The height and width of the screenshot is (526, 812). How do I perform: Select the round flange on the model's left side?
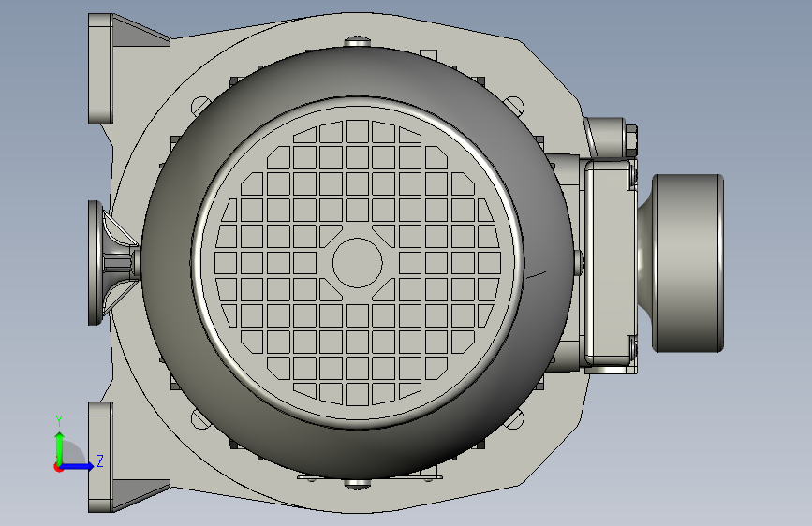coord(95,263)
